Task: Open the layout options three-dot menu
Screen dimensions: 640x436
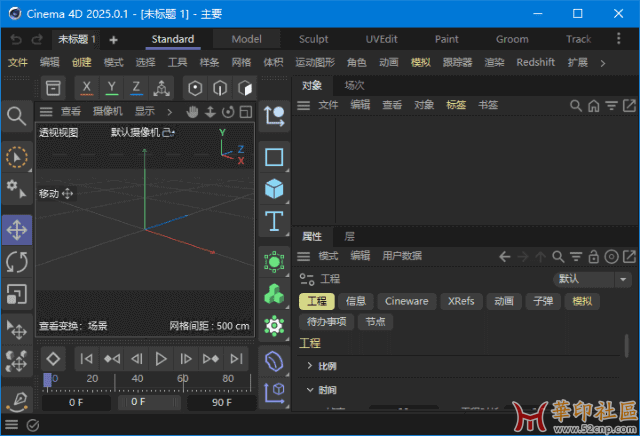Action: [x=619, y=39]
